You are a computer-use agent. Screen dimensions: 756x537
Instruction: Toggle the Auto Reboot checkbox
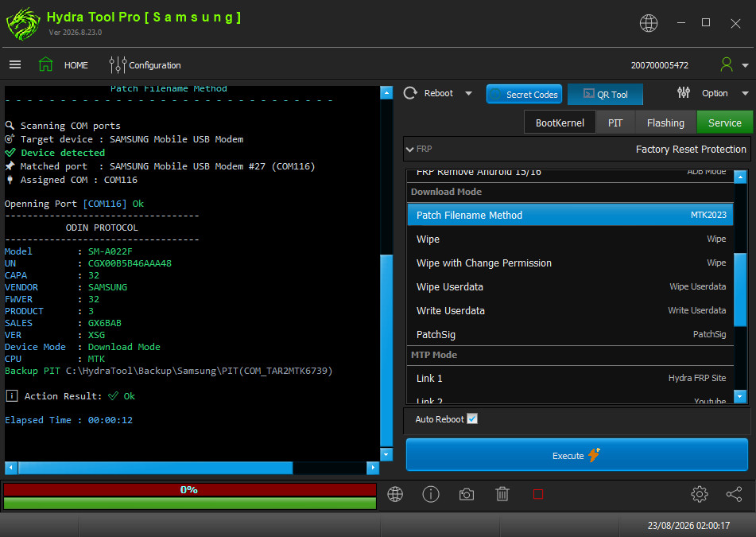[x=472, y=418]
